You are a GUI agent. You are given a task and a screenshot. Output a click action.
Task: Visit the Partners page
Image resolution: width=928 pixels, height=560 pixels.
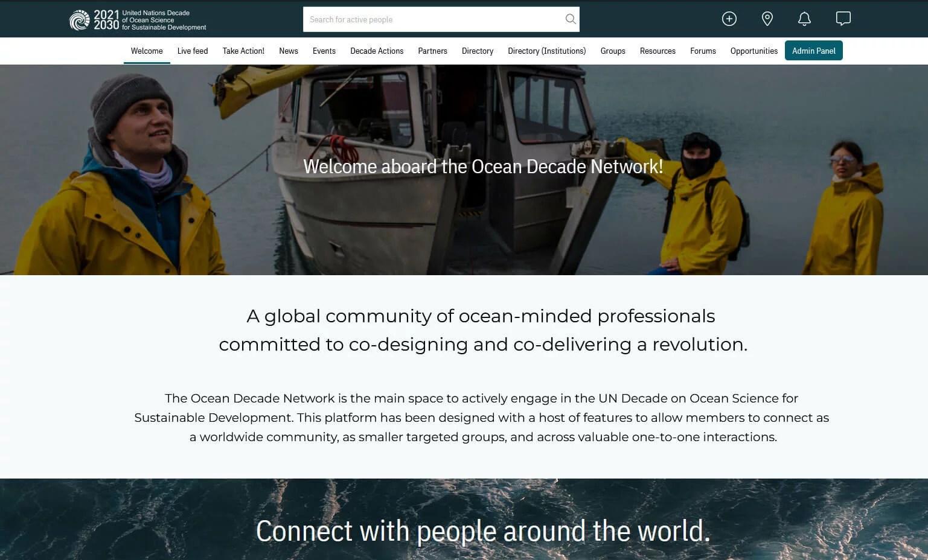(x=432, y=51)
